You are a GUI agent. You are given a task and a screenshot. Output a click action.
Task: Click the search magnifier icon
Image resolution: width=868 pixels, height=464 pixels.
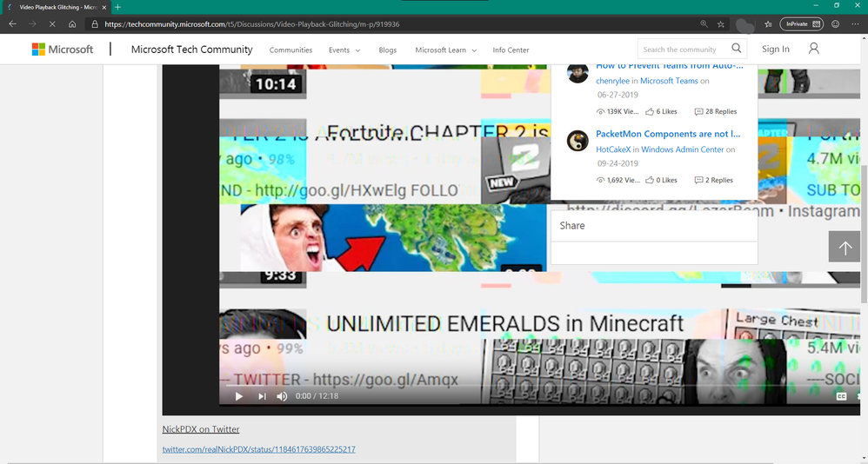pyautogui.click(x=737, y=49)
